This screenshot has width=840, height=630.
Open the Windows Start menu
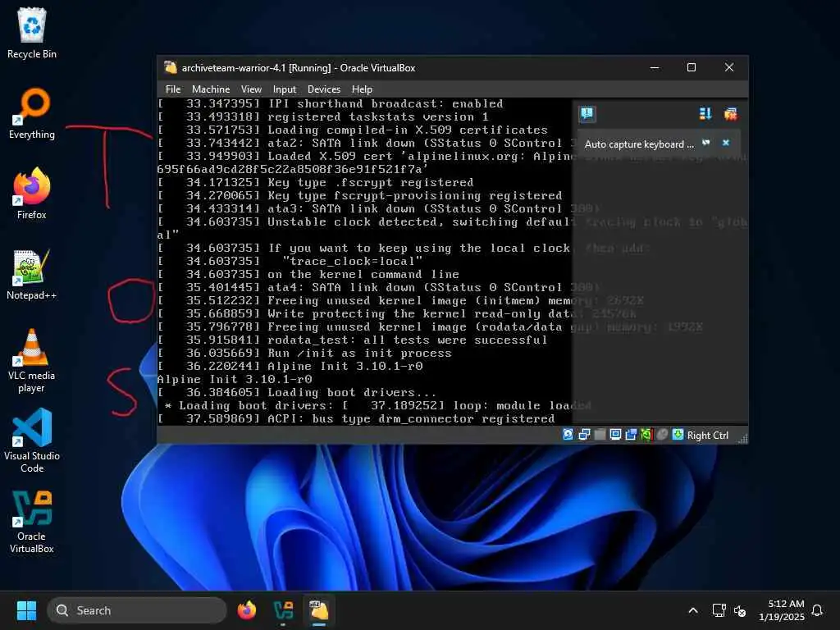pyautogui.click(x=26, y=610)
